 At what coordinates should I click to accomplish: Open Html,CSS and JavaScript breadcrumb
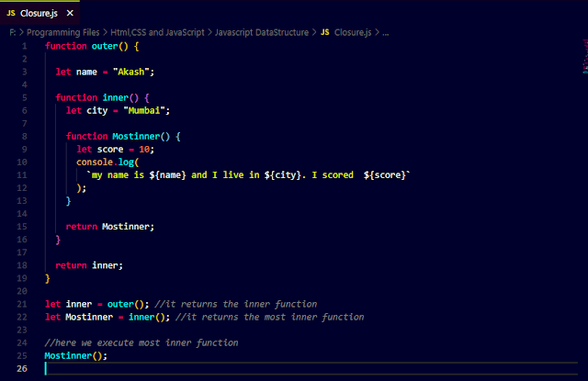coord(157,33)
